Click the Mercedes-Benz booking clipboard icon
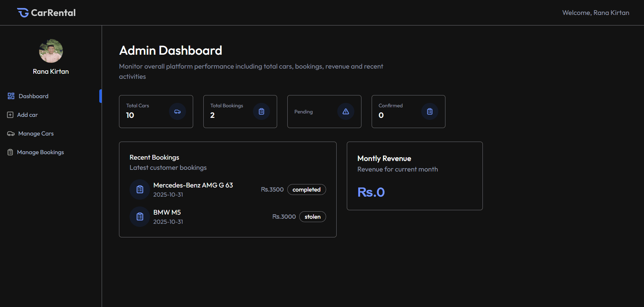The height and width of the screenshot is (307, 644). tap(140, 189)
